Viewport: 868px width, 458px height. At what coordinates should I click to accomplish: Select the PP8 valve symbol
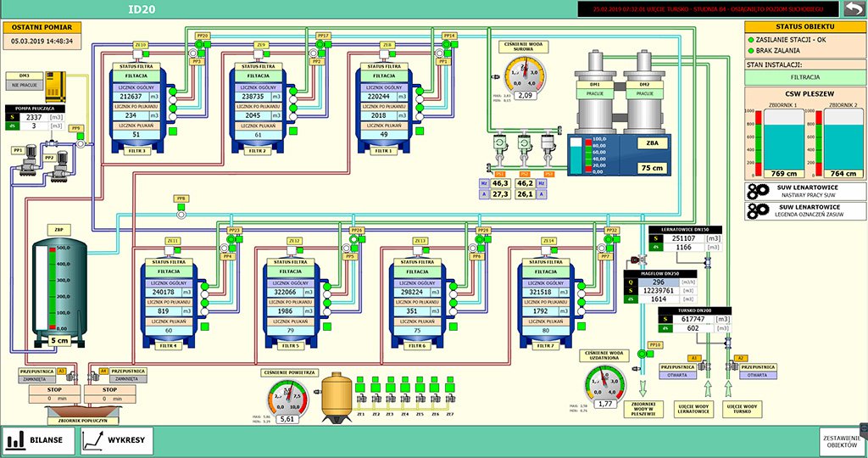pyautogui.click(x=181, y=215)
